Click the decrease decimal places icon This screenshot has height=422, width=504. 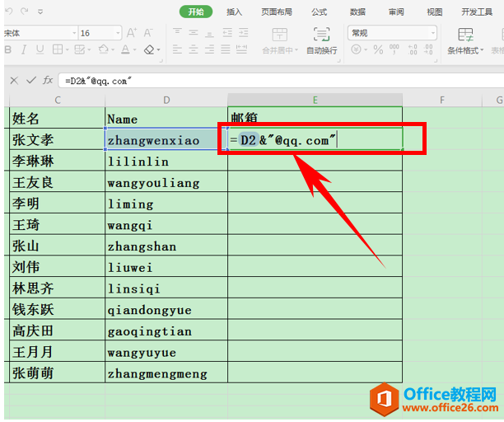coord(428,49)
